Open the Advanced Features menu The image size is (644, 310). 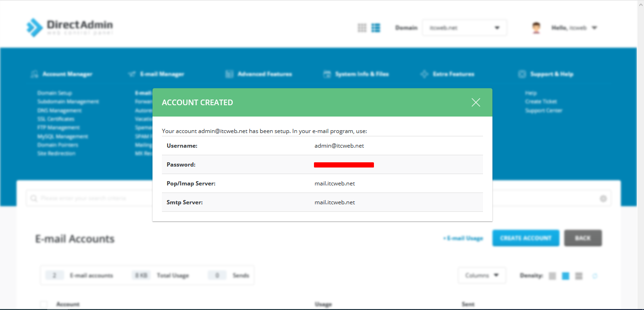[x=229, y=74]
